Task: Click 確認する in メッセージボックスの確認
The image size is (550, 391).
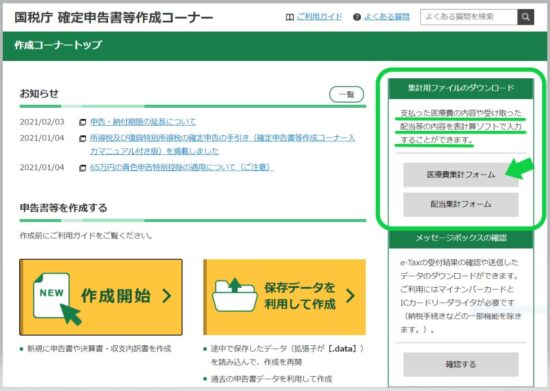Action: coord(461,364)
